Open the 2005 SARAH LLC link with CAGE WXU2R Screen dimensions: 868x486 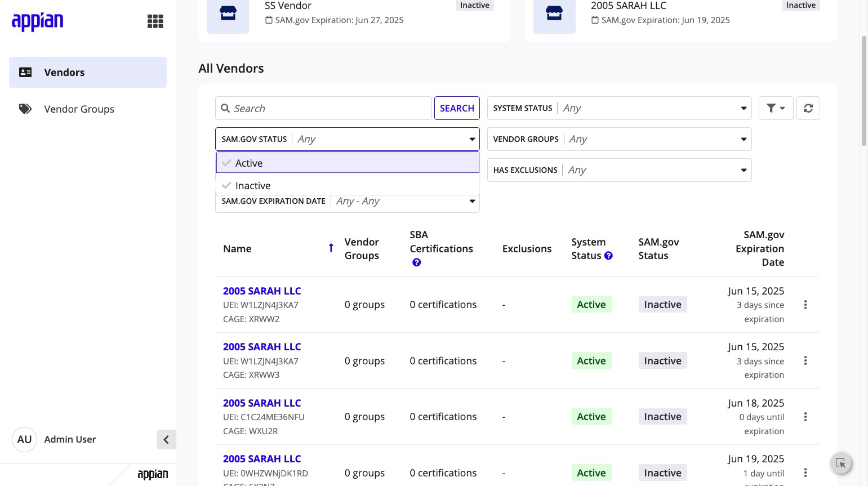pos(262,403)
